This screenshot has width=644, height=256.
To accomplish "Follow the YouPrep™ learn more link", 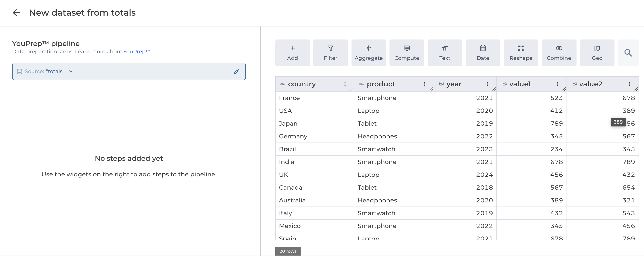I will 136,51.
